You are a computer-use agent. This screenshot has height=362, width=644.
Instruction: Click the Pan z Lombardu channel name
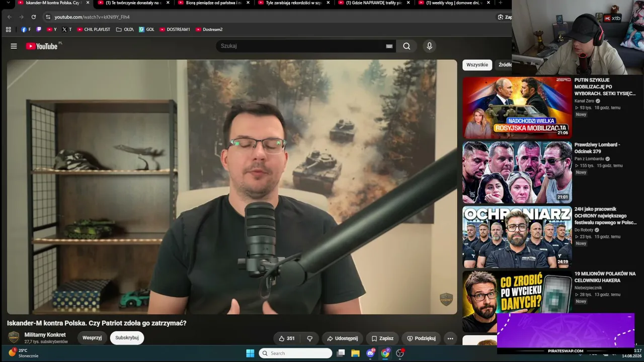pyautogui.click(x=589, y=159)
